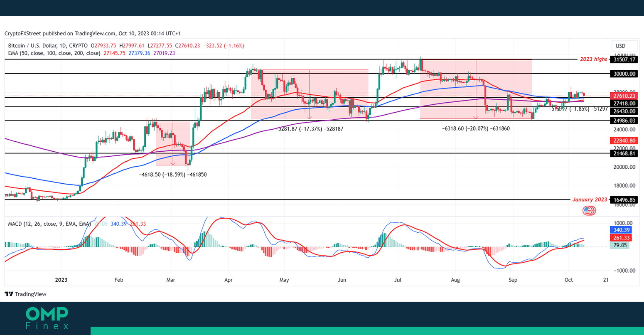Click the −5281.87 (−17.37%) measurement label
644x335 pixels.
pyautogui.click(x=310, y=129)
